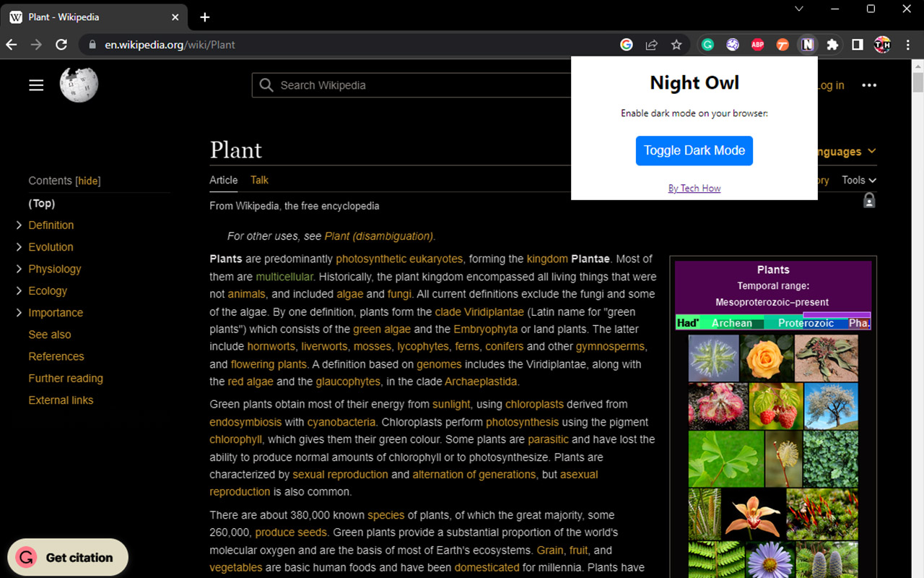Open the Chrome three-dot menu
This screenshot has width=924, height=578.
click(x=907, y=45)
